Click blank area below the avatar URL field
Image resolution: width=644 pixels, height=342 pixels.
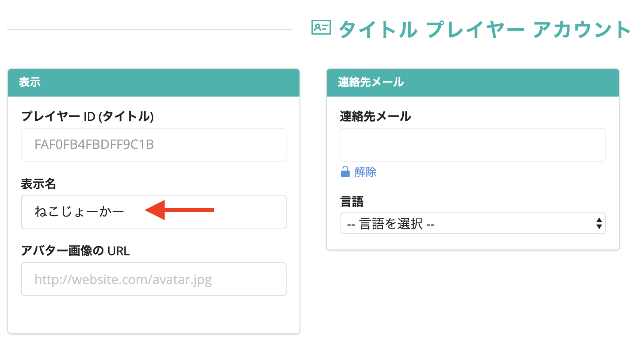(153, 316)
